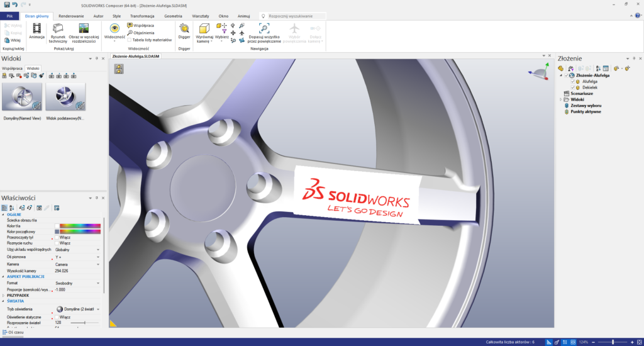The height and width of the screenshot is (346, 644).
Task: Sort the assembly tree alphabetically
Action: point(597,68)
